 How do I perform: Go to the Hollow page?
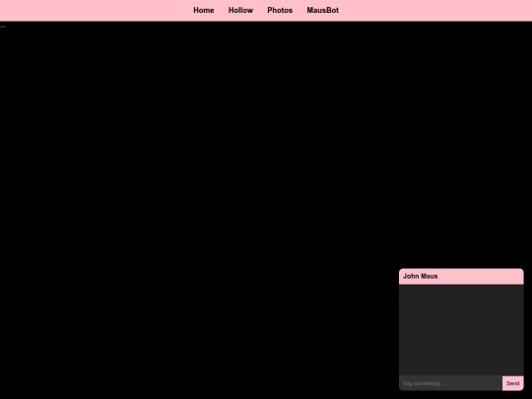[x=240, y=10]
